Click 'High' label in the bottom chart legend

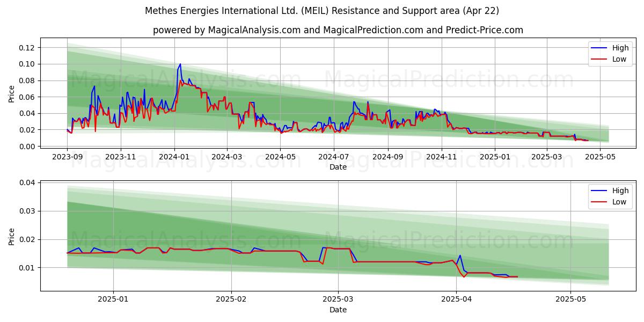(620, 191)
